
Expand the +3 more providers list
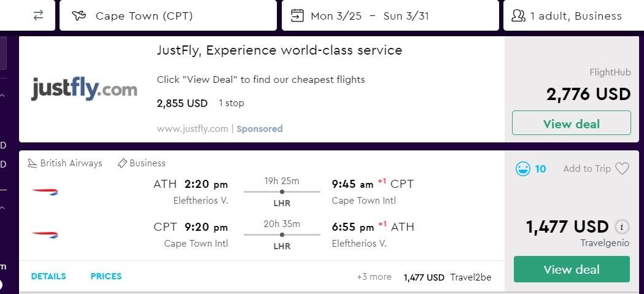(x=374, y=277)
